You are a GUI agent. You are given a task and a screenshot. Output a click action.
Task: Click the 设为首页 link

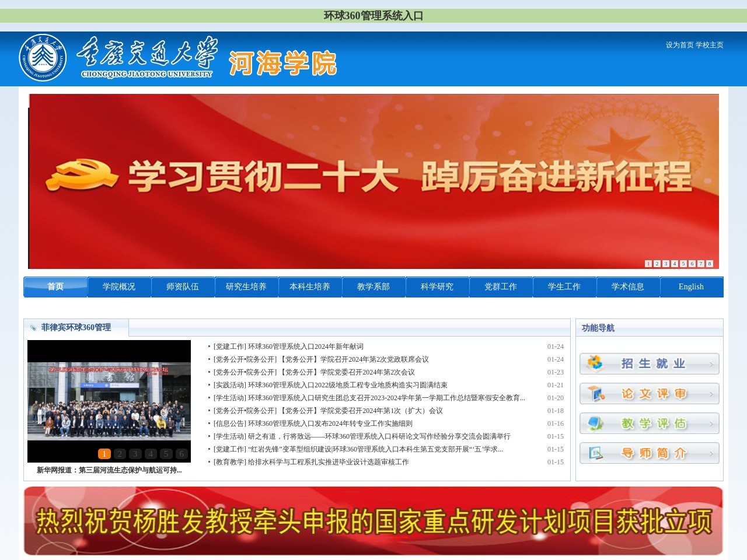pos(679,45)
